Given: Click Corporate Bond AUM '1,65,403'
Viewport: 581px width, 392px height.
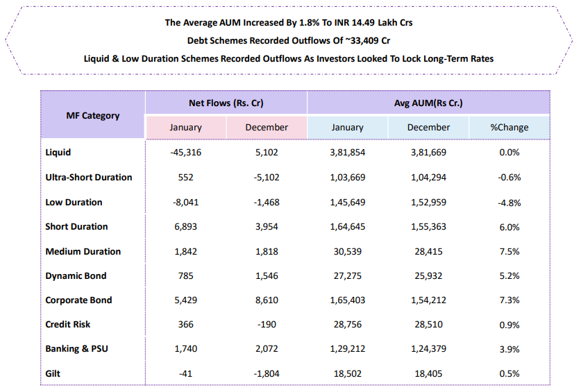Looking at the screenshot, I should pyautogui.click(x=348, y=300).
